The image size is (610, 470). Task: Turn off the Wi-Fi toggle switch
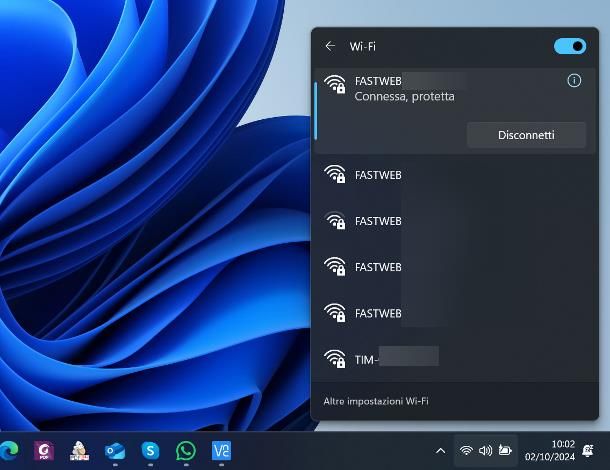point(570,46)
